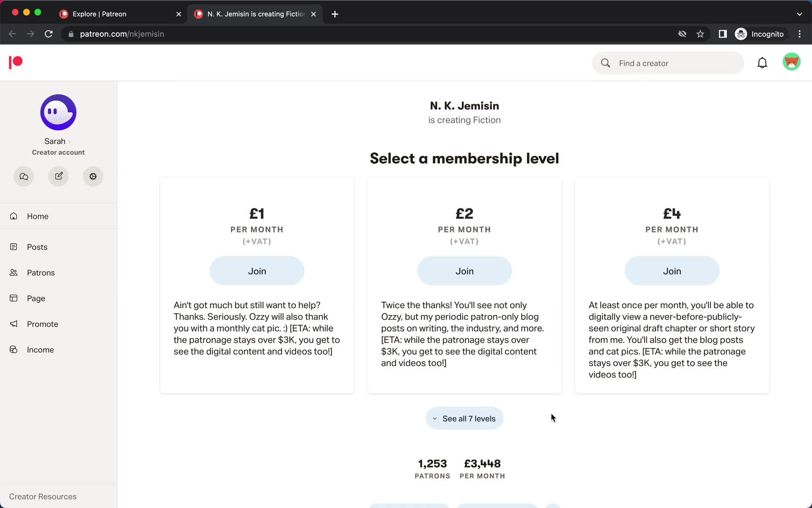The width and height of the screenshot is (812, 508).
Task: Open Home in the sidebar
Action: pos(58,216)
